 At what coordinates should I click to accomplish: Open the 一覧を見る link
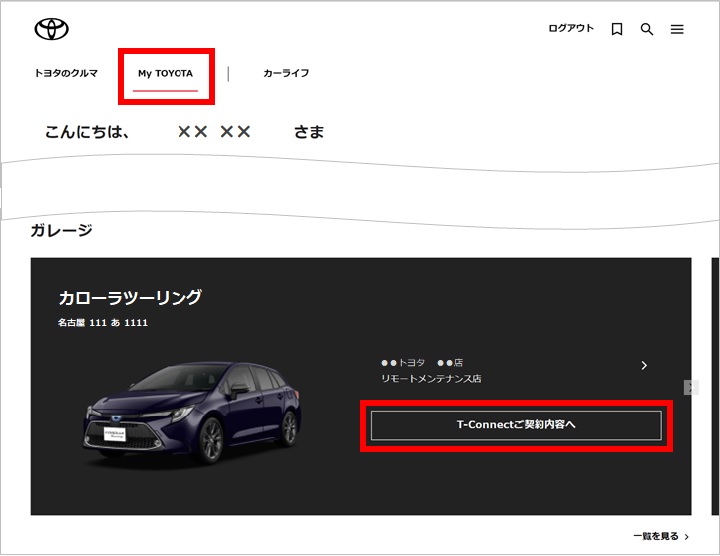pos(661,536)
